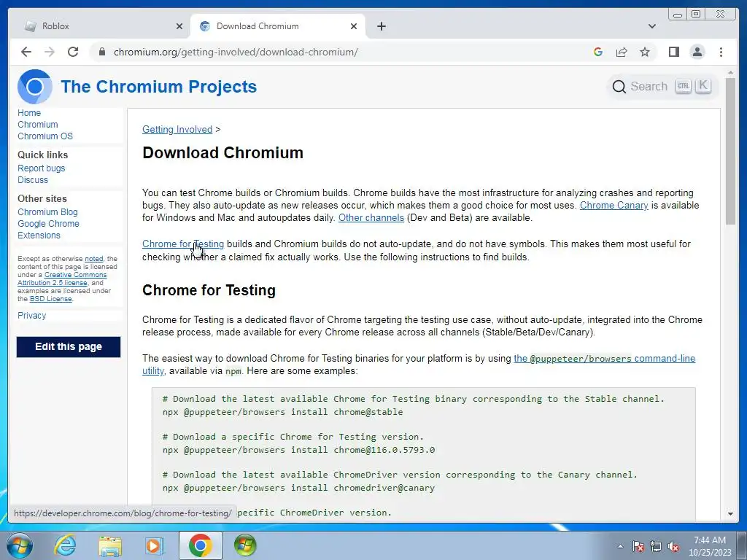Open the taskbar clock showing 7:44 AM

tap(710, 546)
